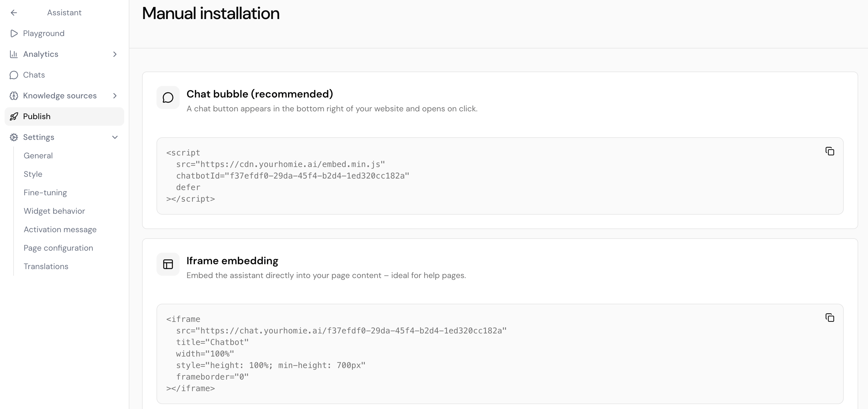Click the iframe help pages description

coord(326,275)
